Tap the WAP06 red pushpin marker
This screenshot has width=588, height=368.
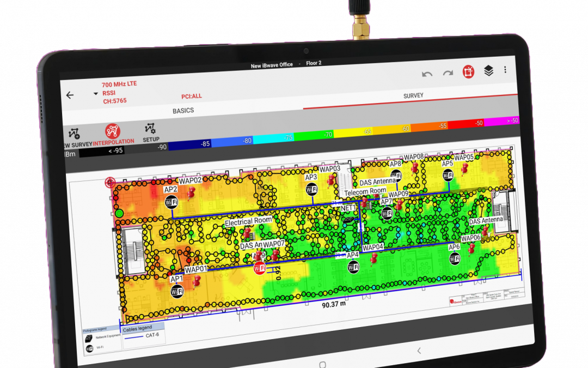click(471, 248)
